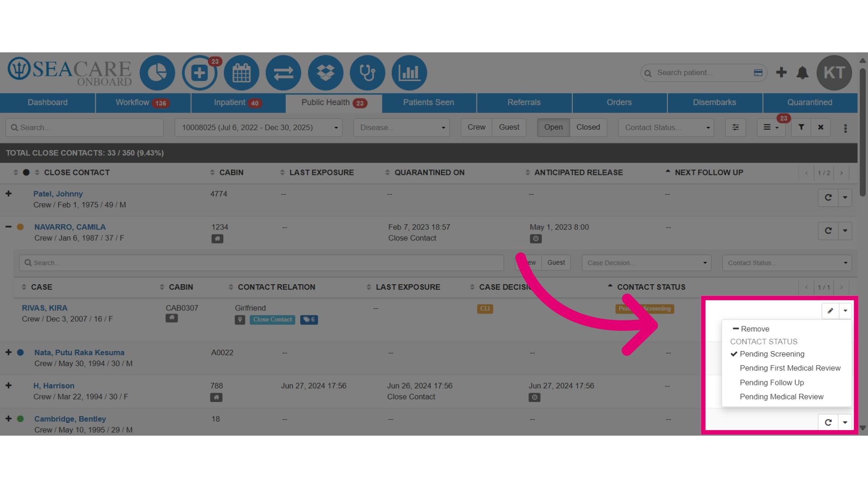868x488 pixels.
Task: Click the refresh icon in Patel, Johnny row
Action: coord(828,197)
